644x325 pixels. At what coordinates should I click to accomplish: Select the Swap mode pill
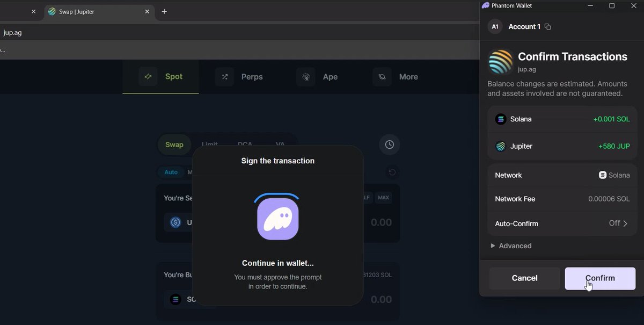174,145
